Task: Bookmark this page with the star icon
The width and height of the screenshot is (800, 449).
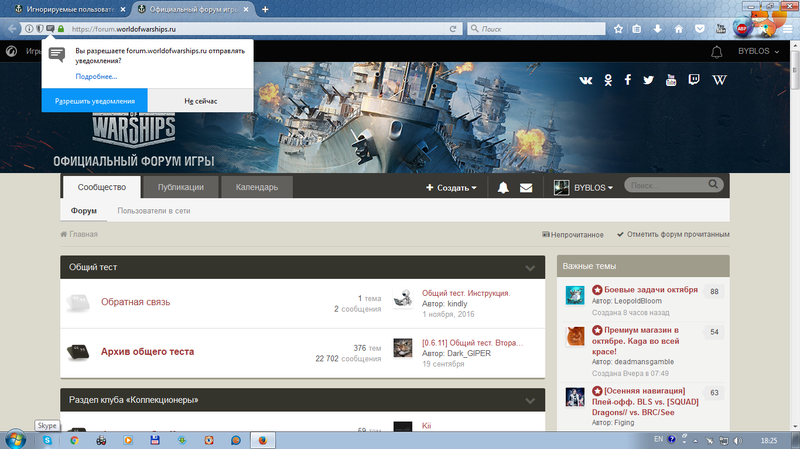Action: click(618, 29)
